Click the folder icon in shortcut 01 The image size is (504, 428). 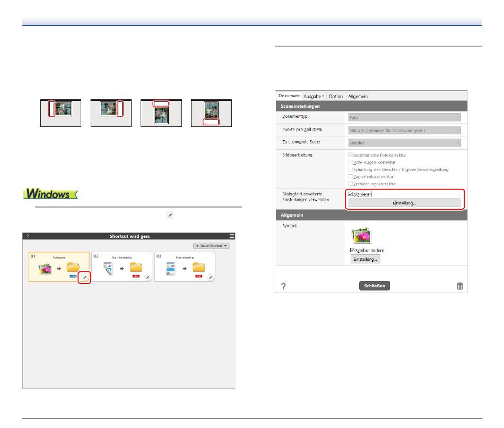coord(73,268)
